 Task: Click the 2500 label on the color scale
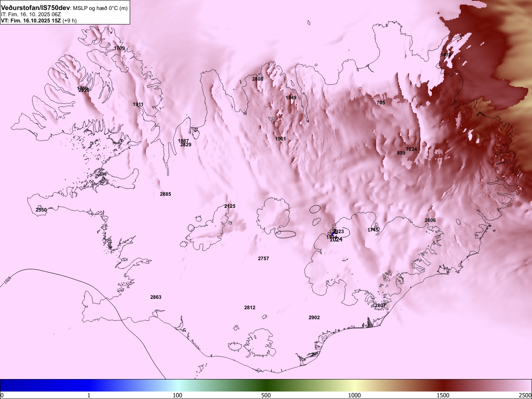[525, 395]
